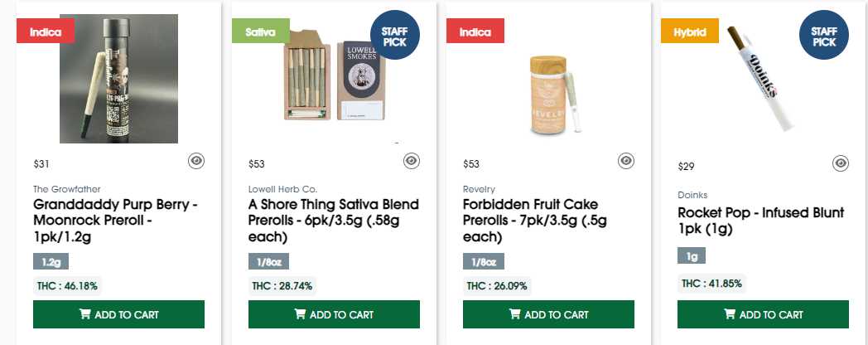Open Rocket Pop Infused Blunt title link
This screenshot has width=868, height=345.
click(x=760, y=221)
